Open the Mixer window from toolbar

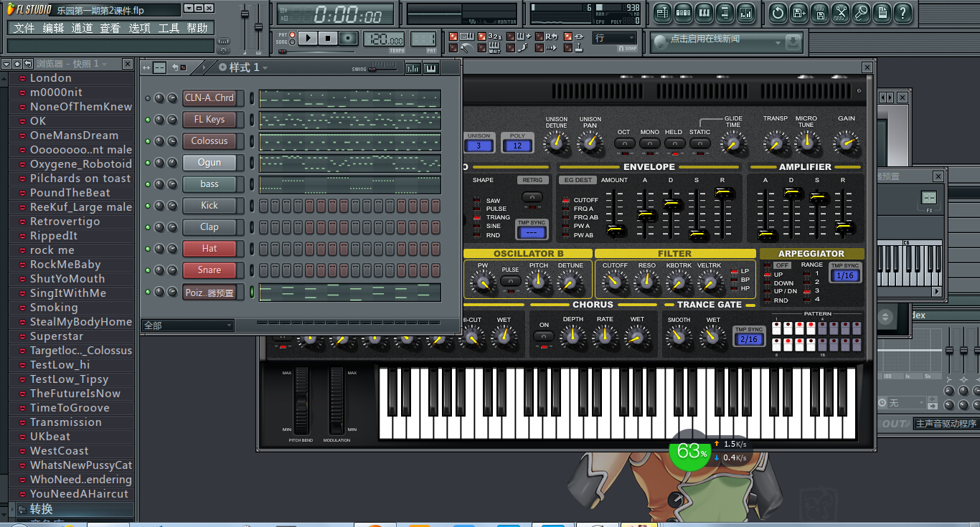[745, 12]
